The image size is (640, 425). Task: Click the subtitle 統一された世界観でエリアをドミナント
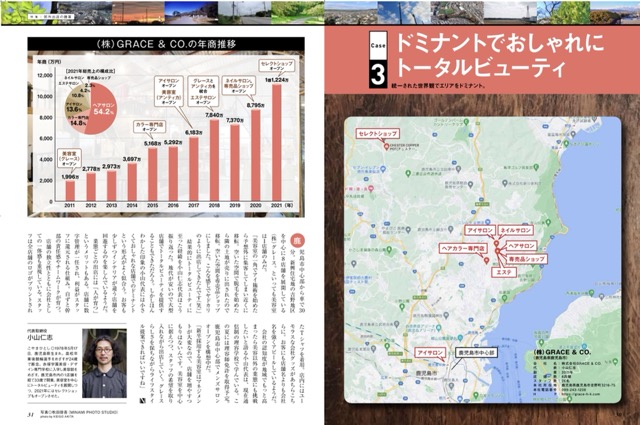click(x=438, y=87)
